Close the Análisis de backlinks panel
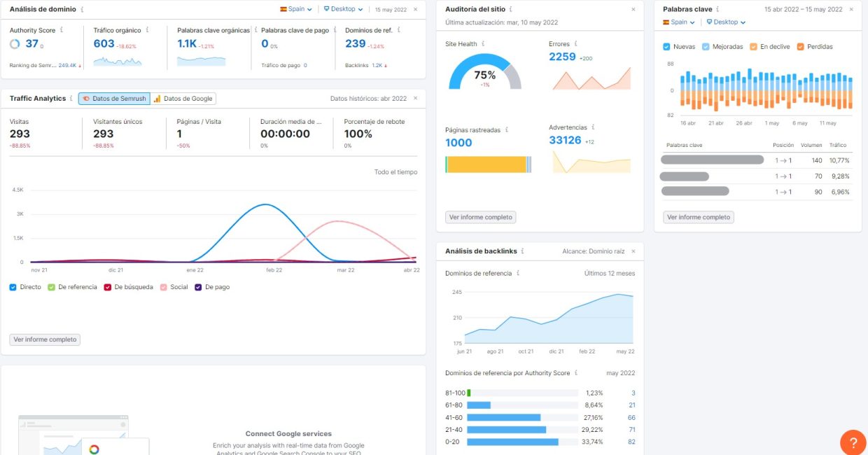 point(633,251)
